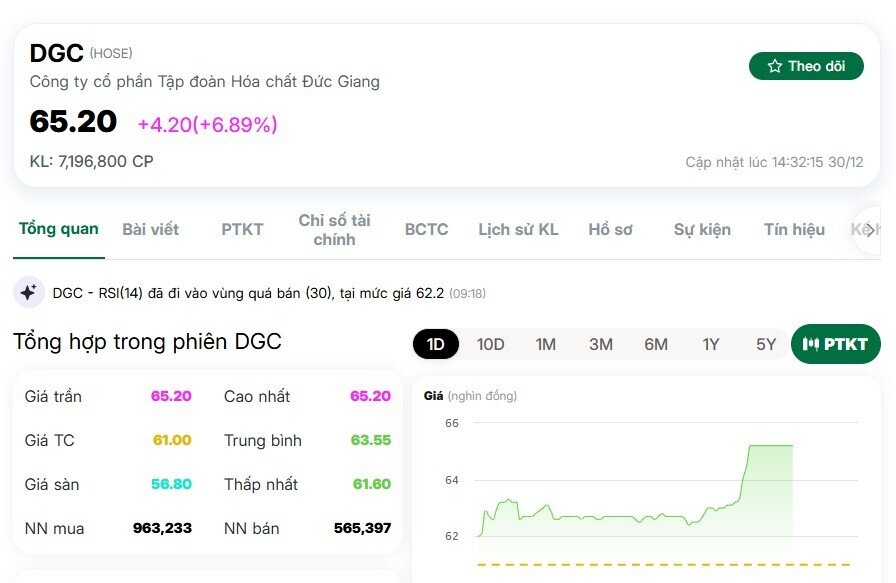
Task: Open the Lịch sử KL tab
Action: pos(518,230)
